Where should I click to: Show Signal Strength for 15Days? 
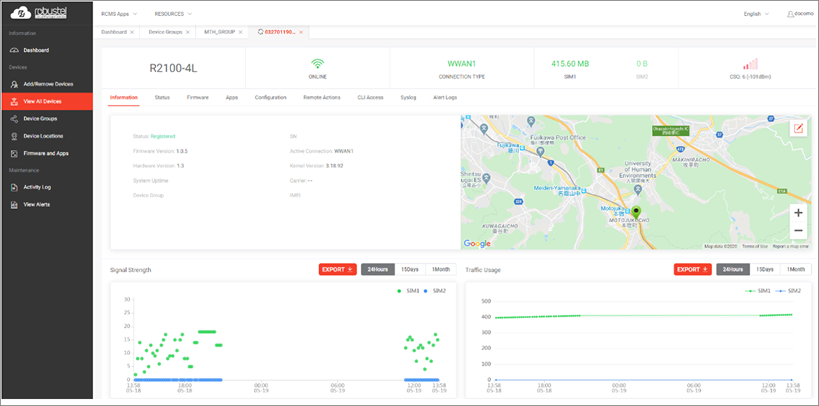coord(410,270)
